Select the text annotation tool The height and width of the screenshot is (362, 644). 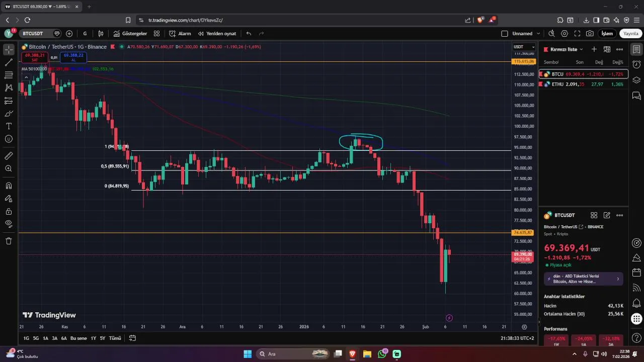[9, 126]
